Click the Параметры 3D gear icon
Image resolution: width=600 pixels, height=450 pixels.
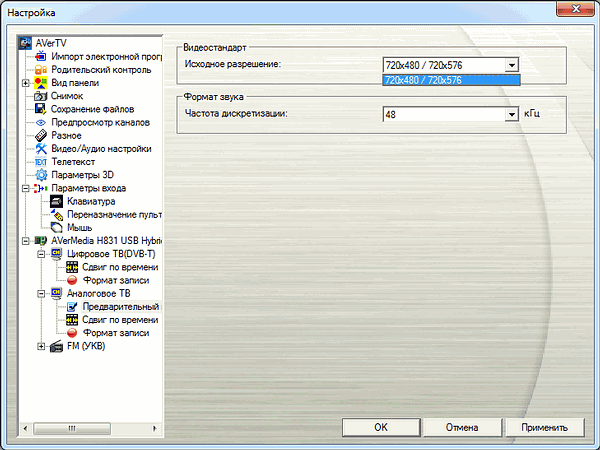coord(41,175)
